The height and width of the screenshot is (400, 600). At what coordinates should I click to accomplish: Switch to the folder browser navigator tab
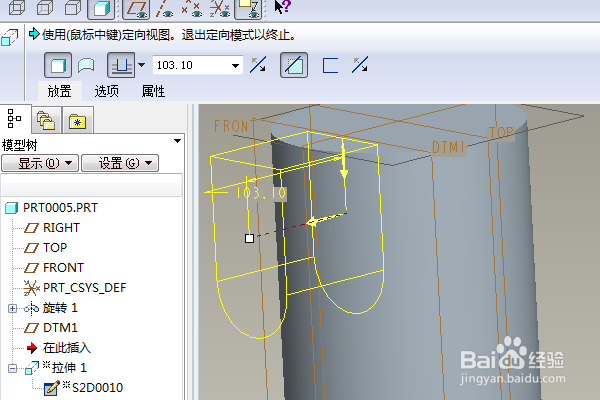click(46, 120)
